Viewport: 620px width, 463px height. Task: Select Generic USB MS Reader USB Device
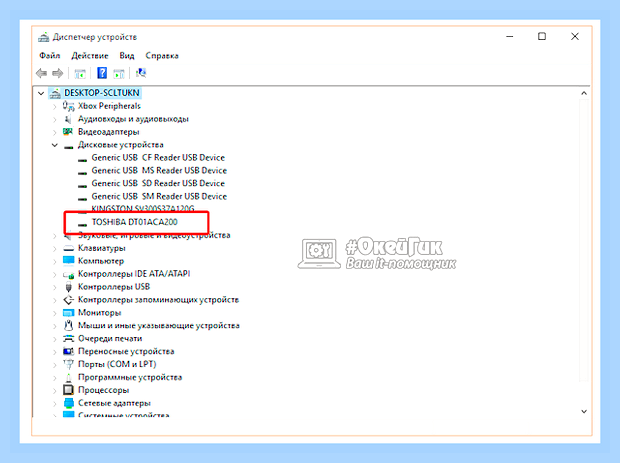click(159, 170)
